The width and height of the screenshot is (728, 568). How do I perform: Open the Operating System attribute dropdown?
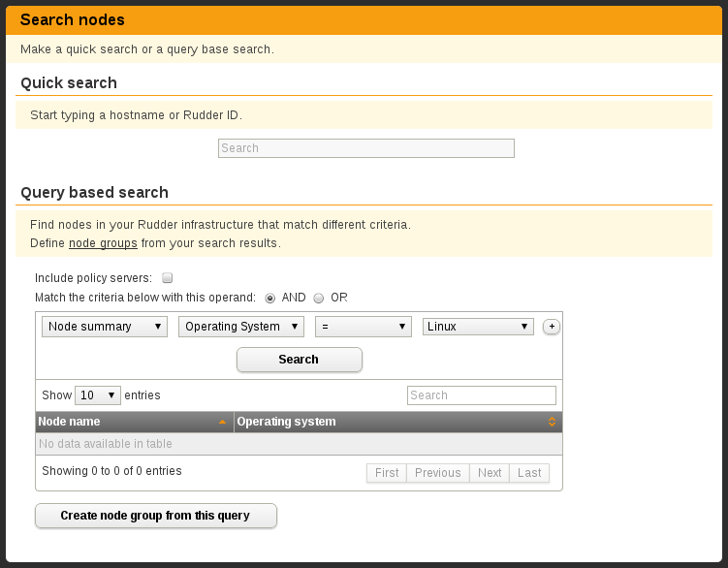241,327
